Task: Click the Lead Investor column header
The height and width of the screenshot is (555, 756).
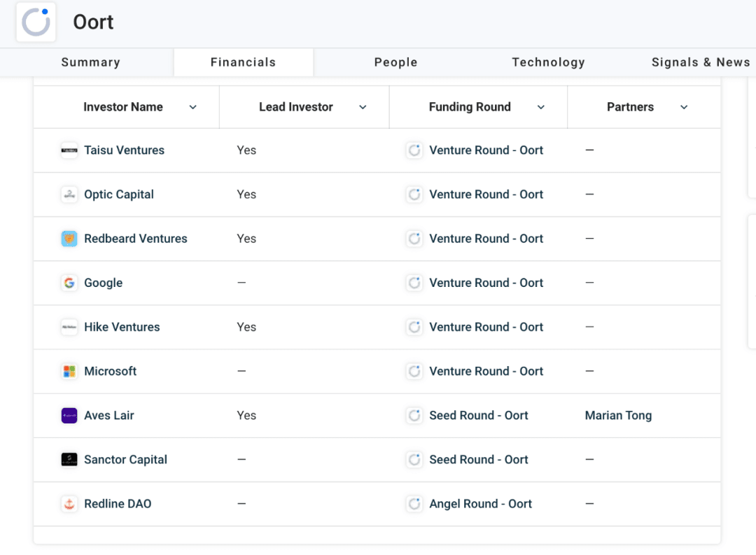Action: coord(296,107)
